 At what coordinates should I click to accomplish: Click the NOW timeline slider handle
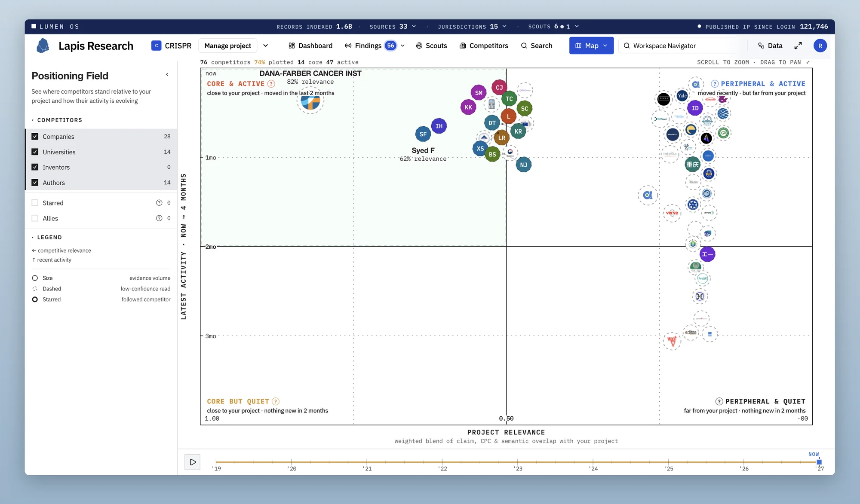[819, 462]
